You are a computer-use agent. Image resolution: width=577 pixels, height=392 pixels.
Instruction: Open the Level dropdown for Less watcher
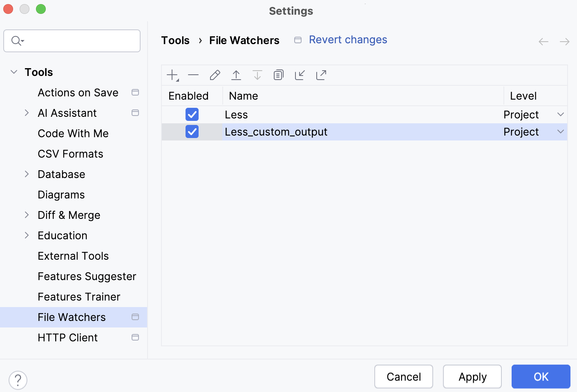560,114
